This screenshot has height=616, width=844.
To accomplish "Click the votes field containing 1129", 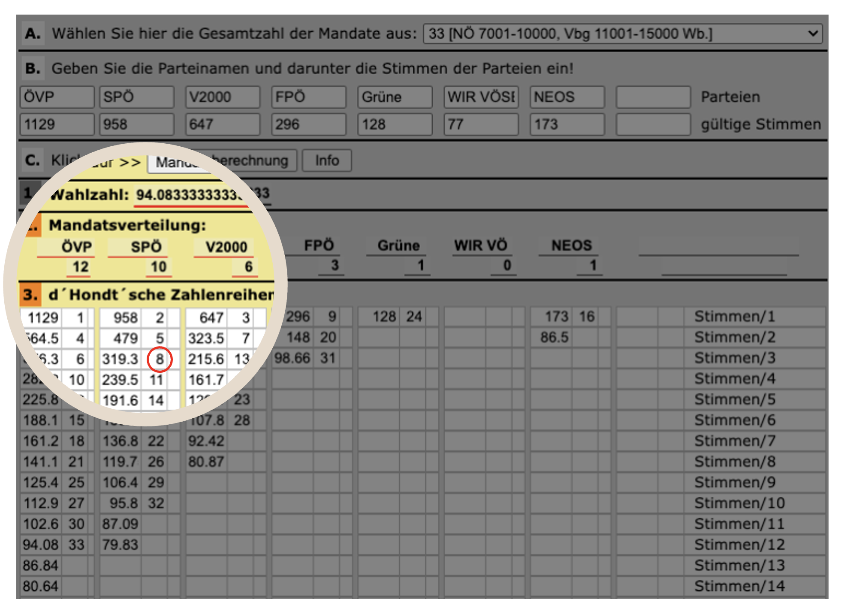I will (x=57, y=124).
